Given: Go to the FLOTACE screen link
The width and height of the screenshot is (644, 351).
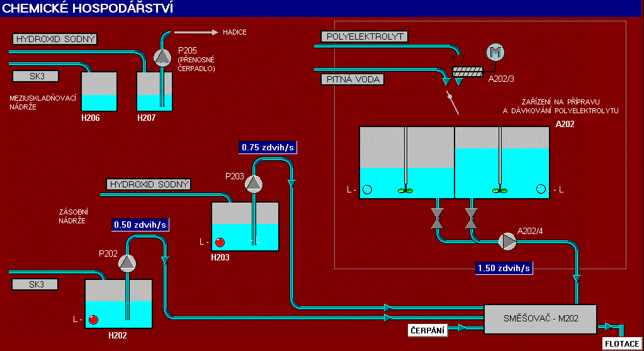Looking at the screenshot, I should coord(622,343).
